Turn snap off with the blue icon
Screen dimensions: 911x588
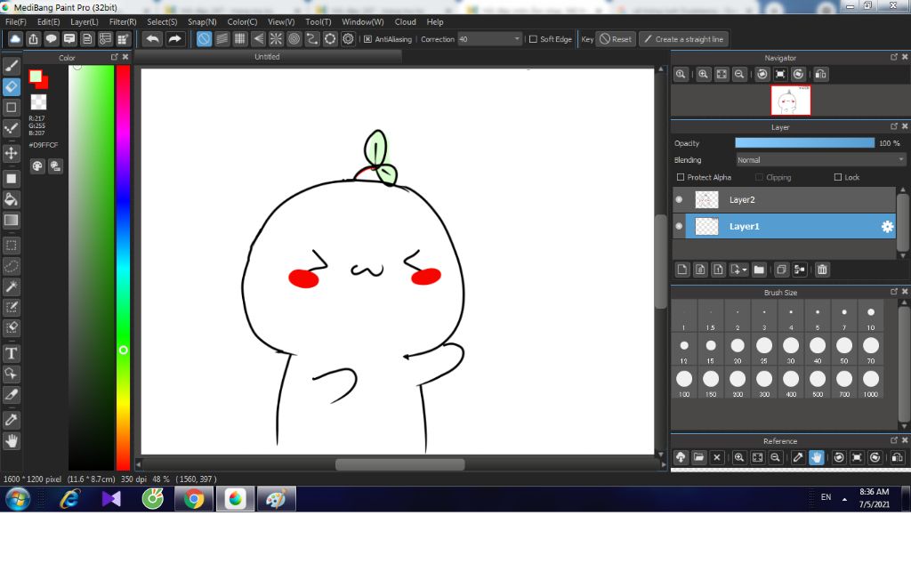[204, 39]
